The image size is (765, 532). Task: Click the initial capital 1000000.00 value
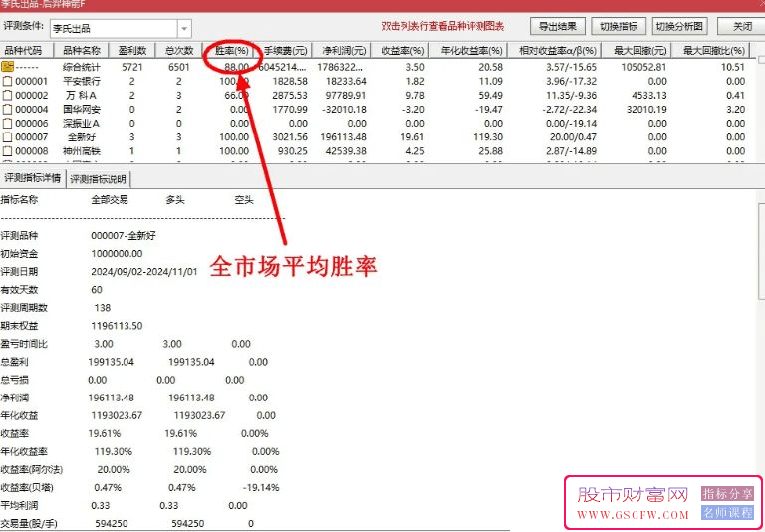point(118,254)
